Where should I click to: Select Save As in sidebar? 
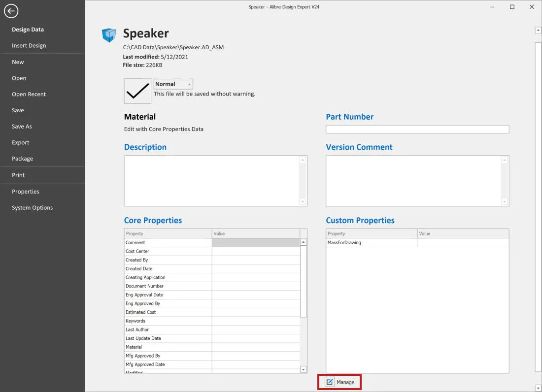[22, 127]
